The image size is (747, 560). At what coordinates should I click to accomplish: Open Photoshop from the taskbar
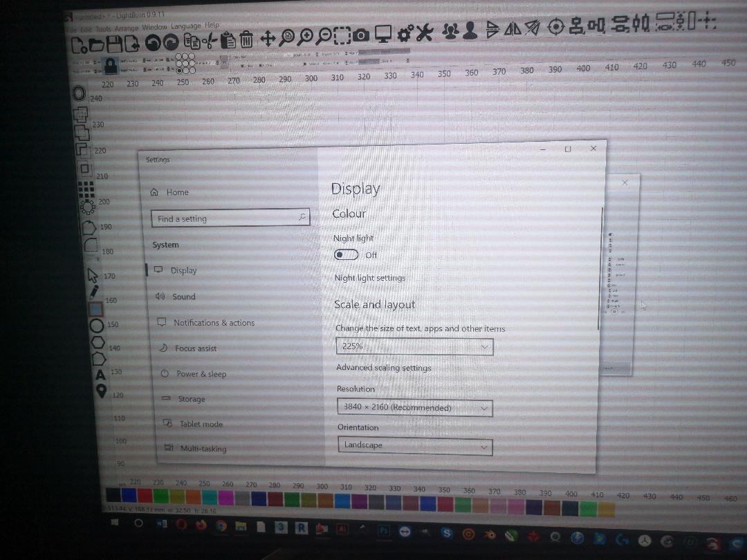click(383, 530)
